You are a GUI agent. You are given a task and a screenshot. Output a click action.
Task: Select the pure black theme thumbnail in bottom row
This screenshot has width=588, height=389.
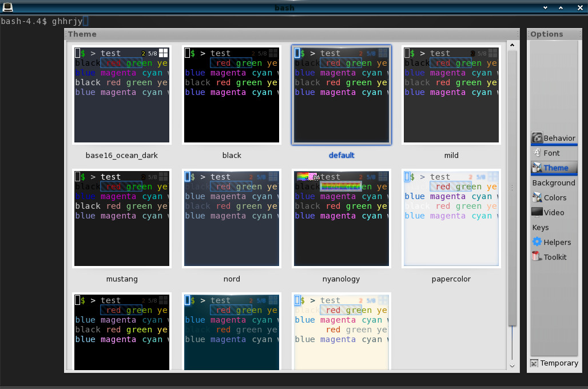[122, 332]
